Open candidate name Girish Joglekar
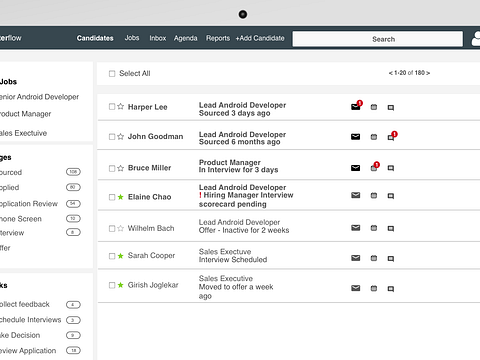480x360 pixels. coord(153,285)
